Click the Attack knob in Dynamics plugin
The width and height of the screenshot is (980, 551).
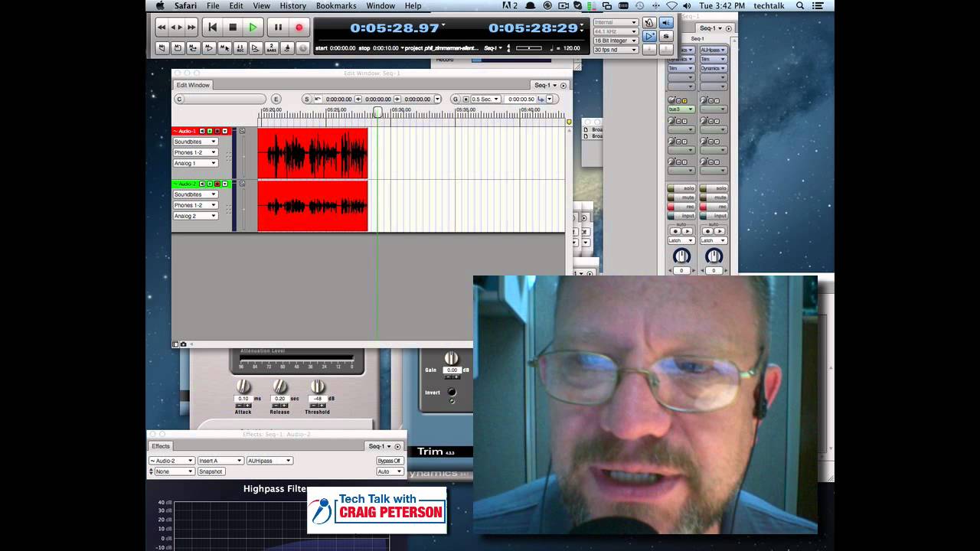(243, 386)
